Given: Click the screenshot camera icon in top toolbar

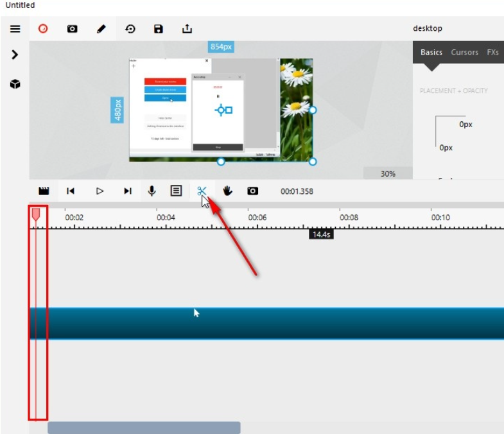Looking at the screenshot, I should 72,29.
